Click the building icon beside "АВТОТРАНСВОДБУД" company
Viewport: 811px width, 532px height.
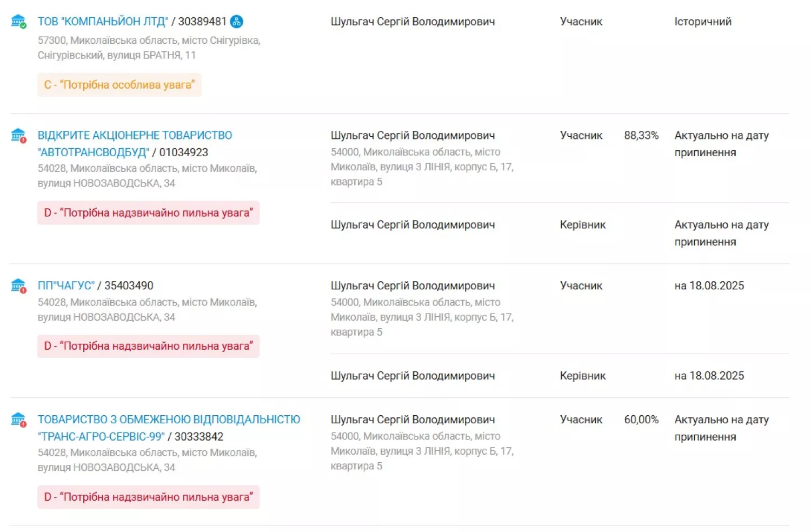pos(18,135)
